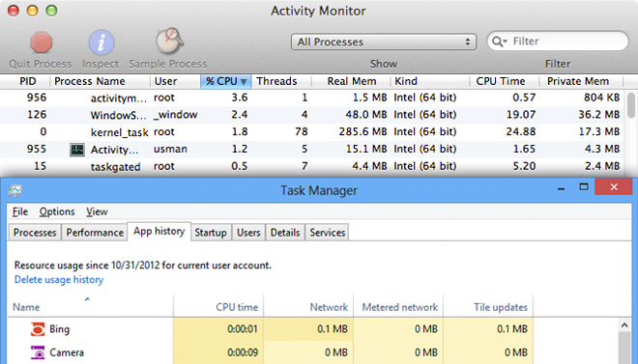
Task: Click the Camera row name
Action: (67, 352)
